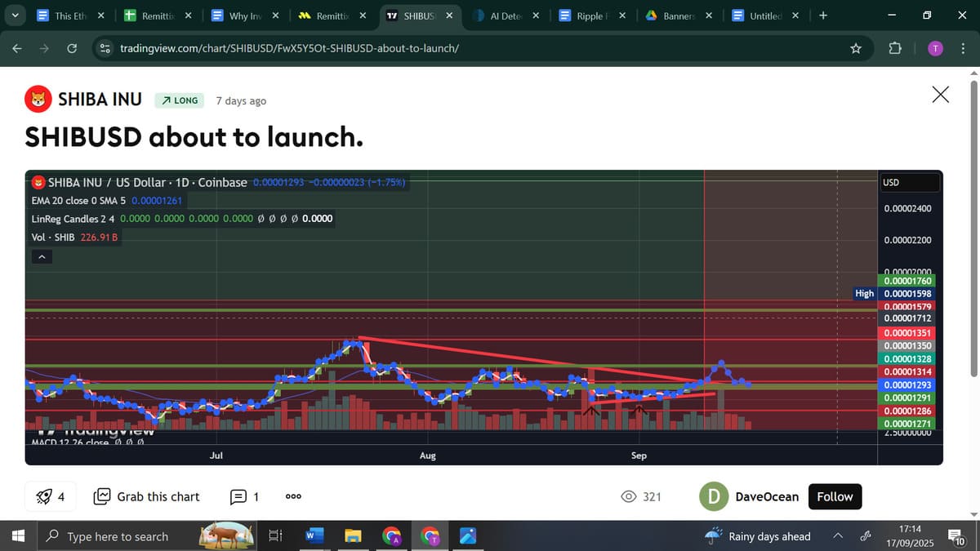980x551 pixels.
Task: Click the SHIBA INU logo icon
Action: (x=37, y=100)
